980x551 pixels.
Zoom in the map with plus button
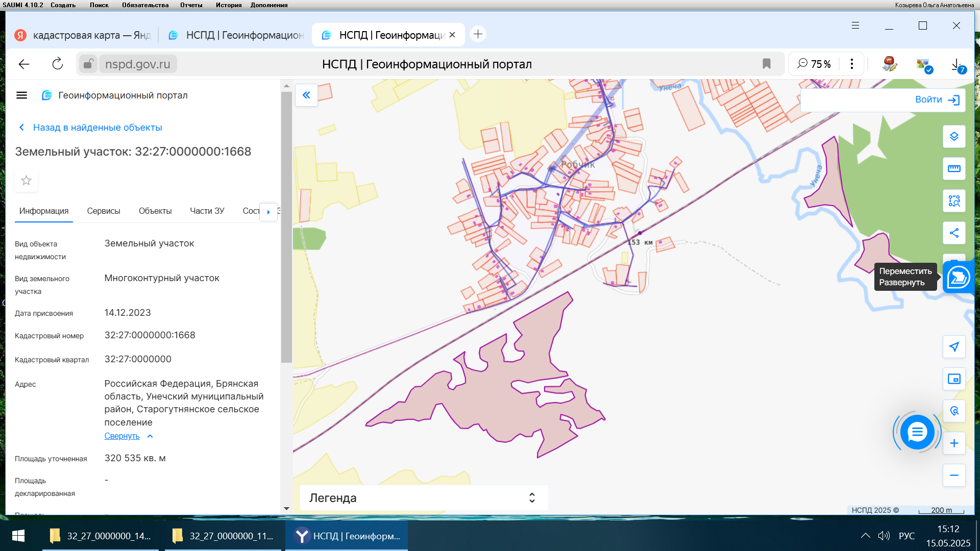click(954, 443)
